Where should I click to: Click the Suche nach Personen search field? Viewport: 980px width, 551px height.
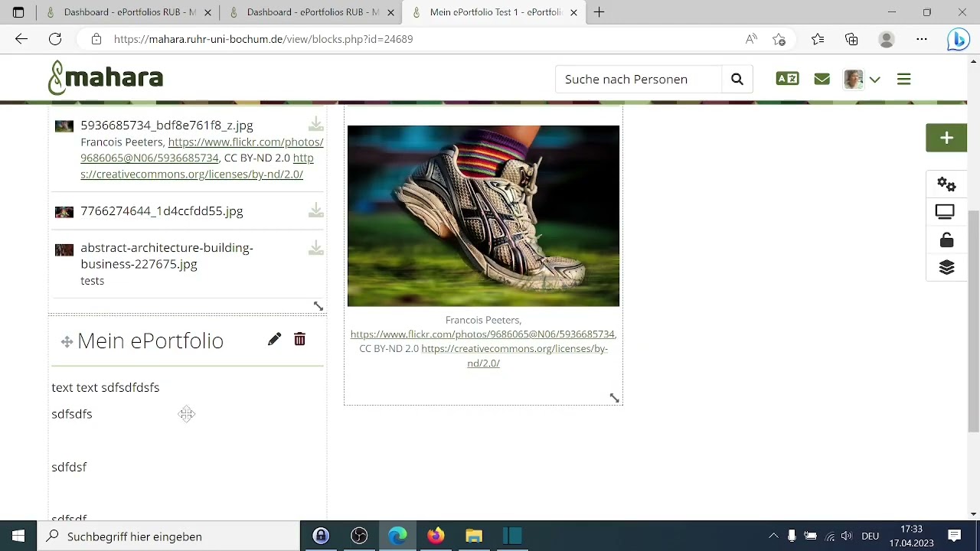point(638,79)
